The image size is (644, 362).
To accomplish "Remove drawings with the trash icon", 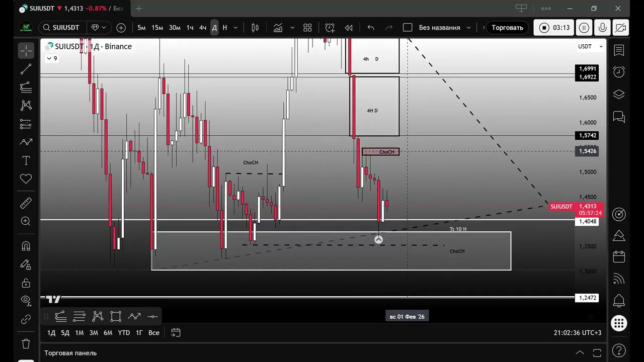I will [x=26, y=344].
